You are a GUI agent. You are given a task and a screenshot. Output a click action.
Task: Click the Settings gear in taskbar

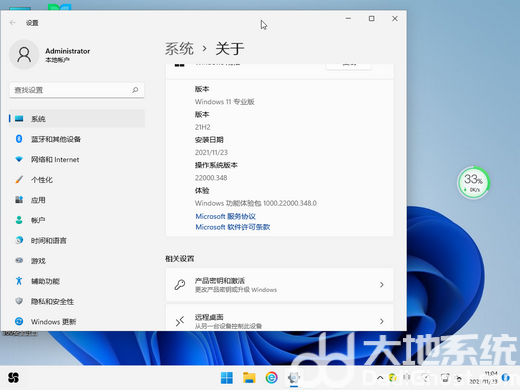294,378
